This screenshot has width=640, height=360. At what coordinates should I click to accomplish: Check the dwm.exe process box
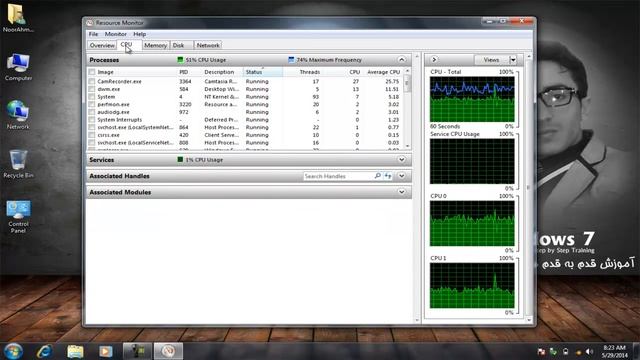pyautogui.click(x=92, y=89)
